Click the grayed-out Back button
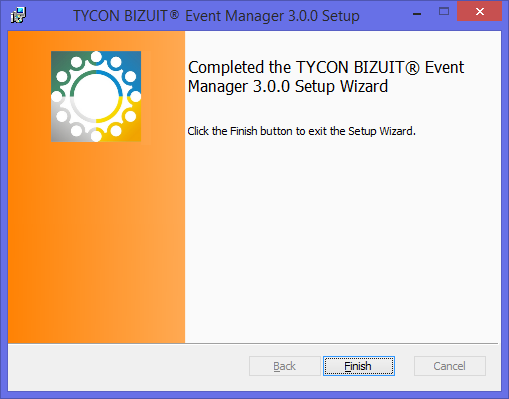509x399 pixels. click(285, 366)
